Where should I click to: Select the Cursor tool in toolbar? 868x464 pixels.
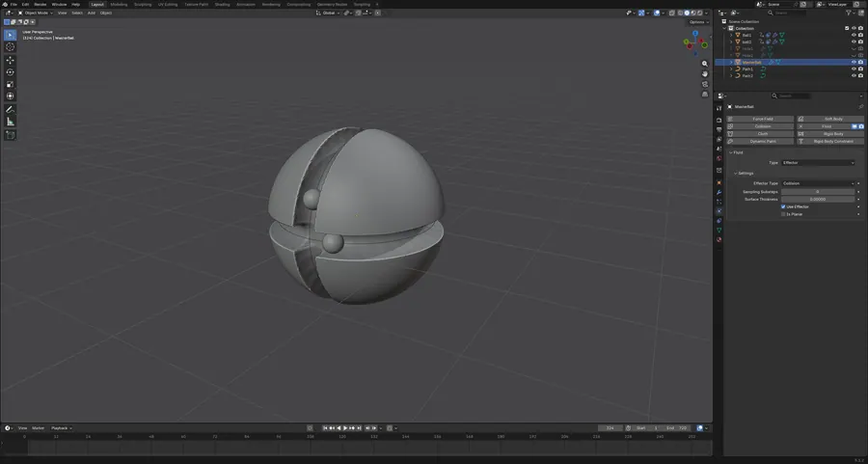[10, 47]
